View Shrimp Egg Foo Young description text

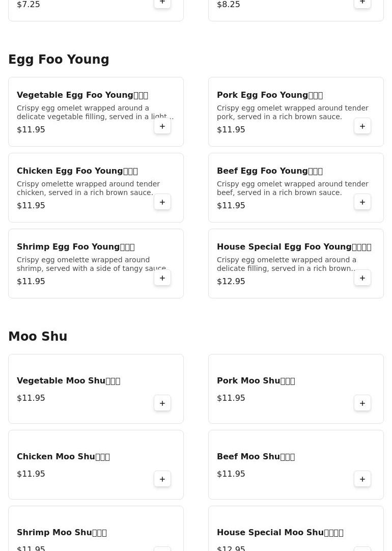coord(91,264)
